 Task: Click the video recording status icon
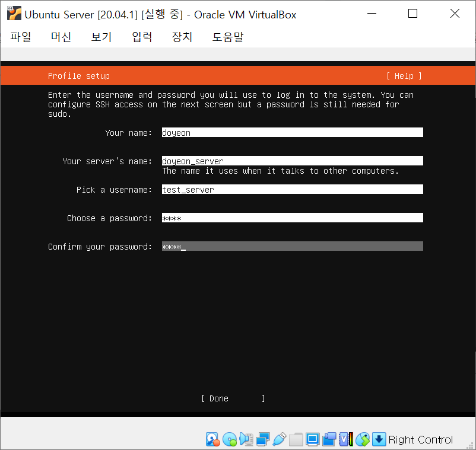pos(329,439)
